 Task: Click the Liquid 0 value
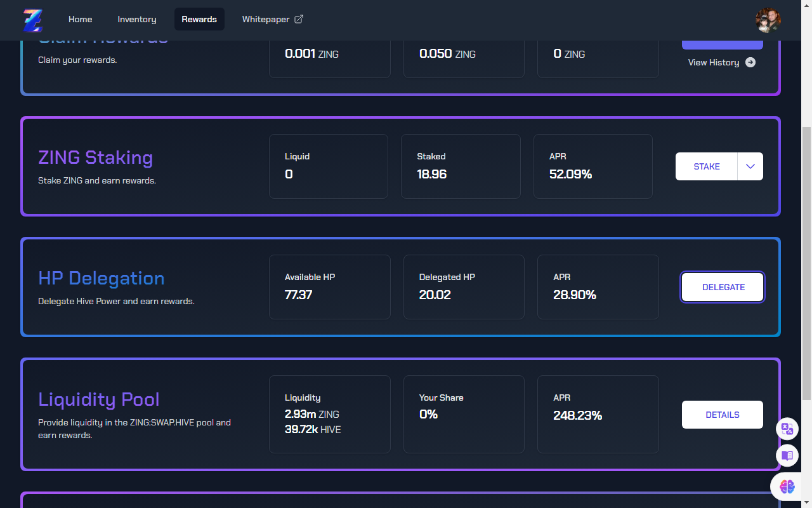click(x=289, y=174)
